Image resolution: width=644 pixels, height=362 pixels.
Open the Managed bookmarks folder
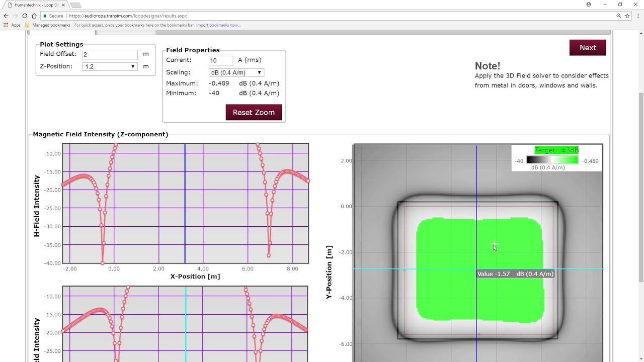tap(47, 25)
